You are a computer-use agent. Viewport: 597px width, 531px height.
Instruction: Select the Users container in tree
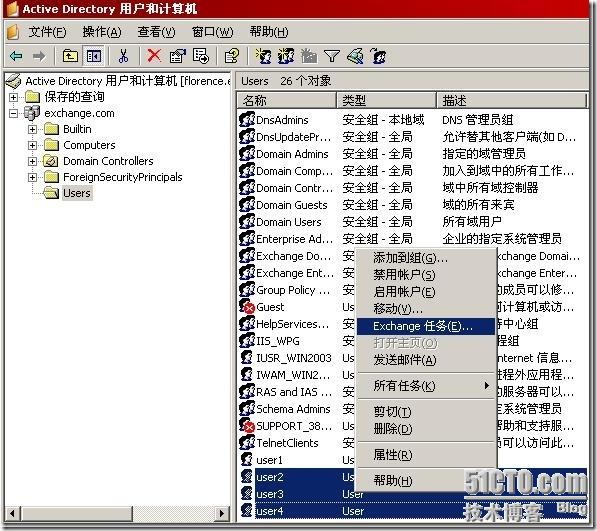(x=77, y=193)
